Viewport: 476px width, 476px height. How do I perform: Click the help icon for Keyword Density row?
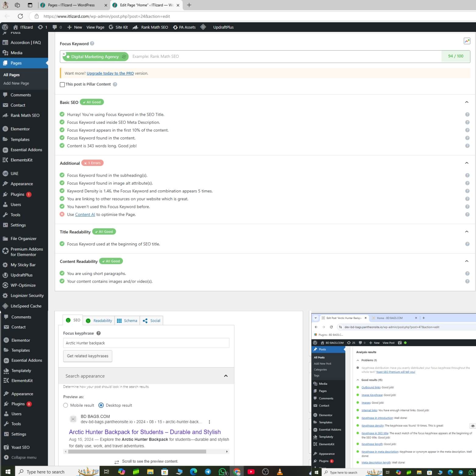point(467,191)
